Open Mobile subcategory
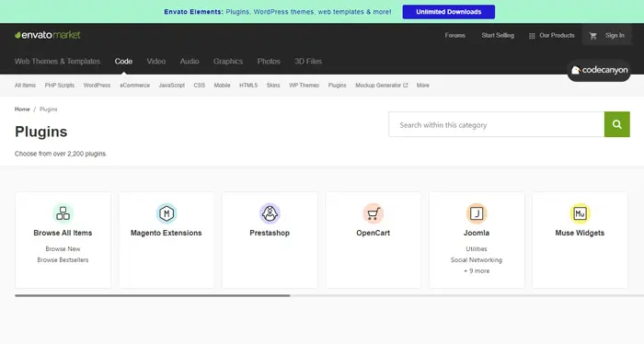Image resolution: width=644 pixels, height=344 pixels. (222, 86)
